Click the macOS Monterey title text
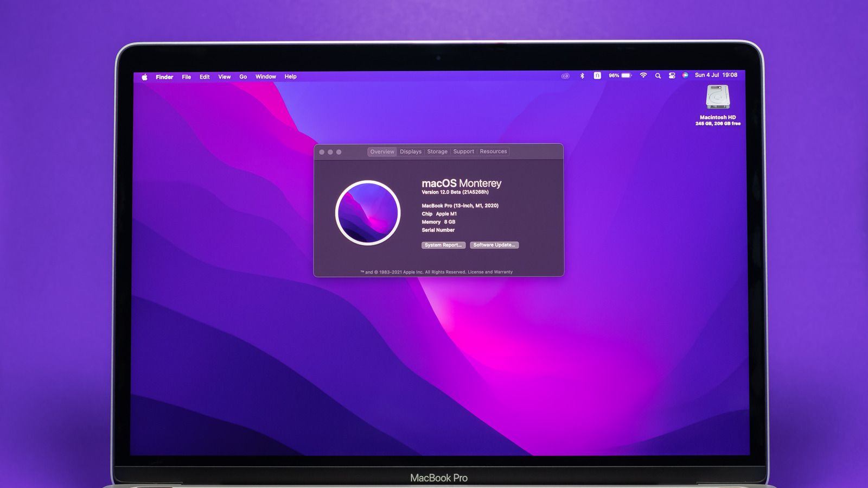The height and width of the screenshot is (488, 868). (462, 183)
